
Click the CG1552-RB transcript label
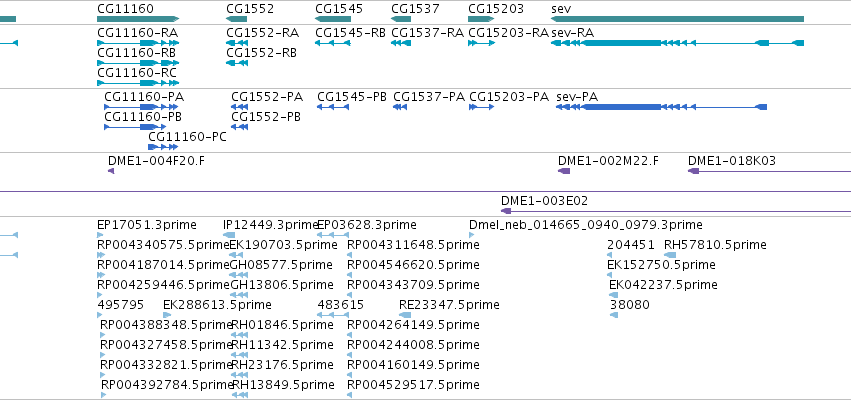[x=262, y=53]
